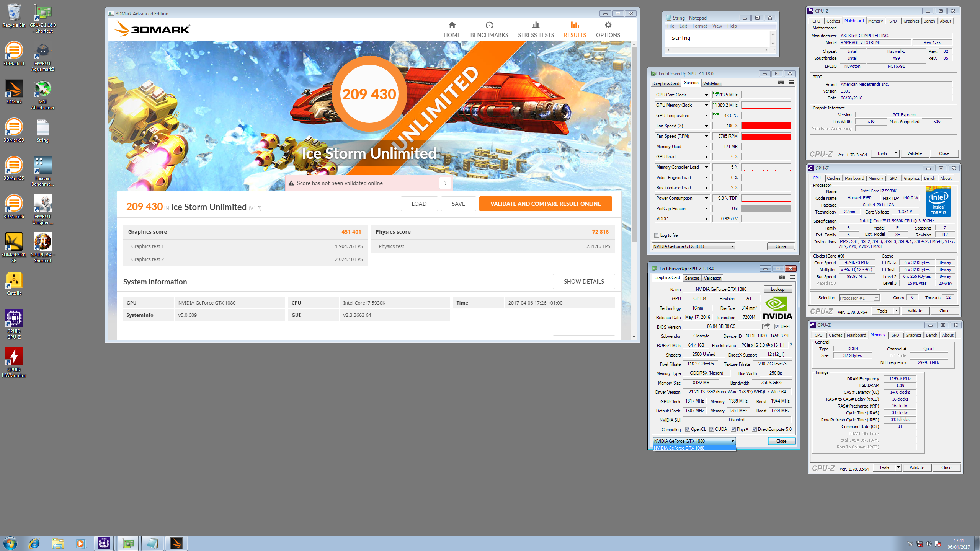Select CPUID HWMonitor desktop icon
Viewport: 980px width, 551px height.
click(14, 362)
